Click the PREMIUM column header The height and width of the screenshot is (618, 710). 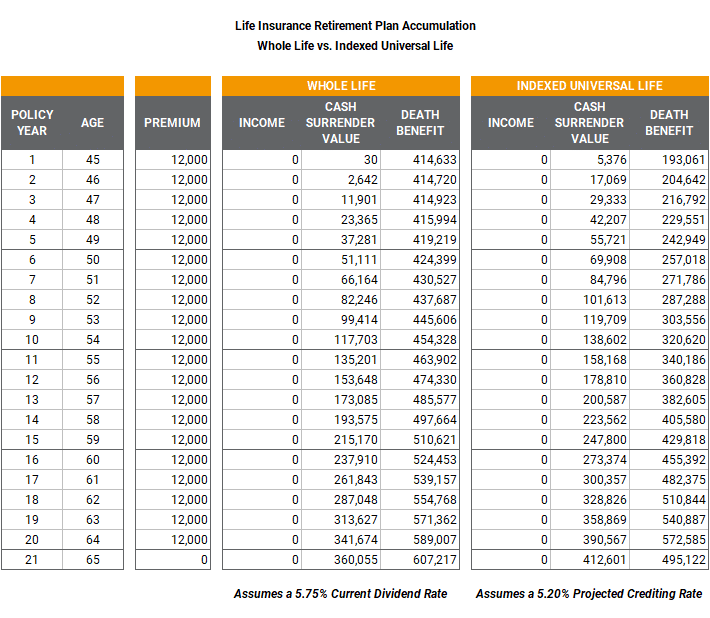pyautogui.click(x=172, y=123)
